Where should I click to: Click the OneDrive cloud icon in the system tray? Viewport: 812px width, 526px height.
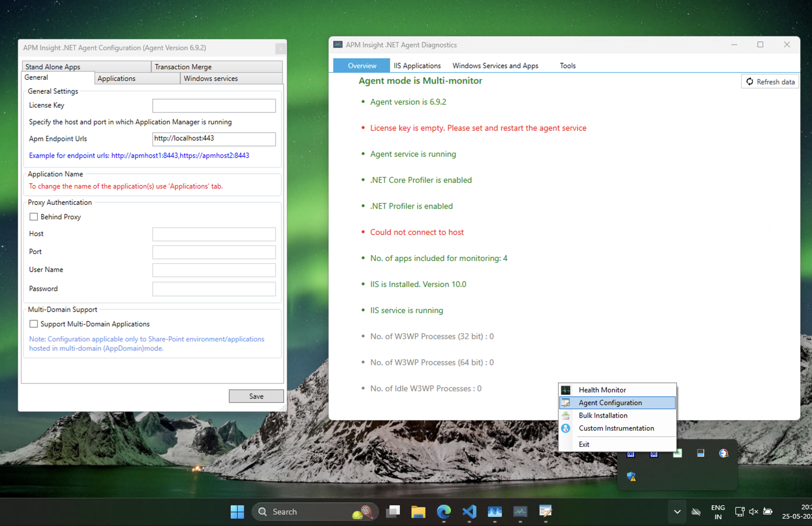pyautogui.click(x=696, y=512)
